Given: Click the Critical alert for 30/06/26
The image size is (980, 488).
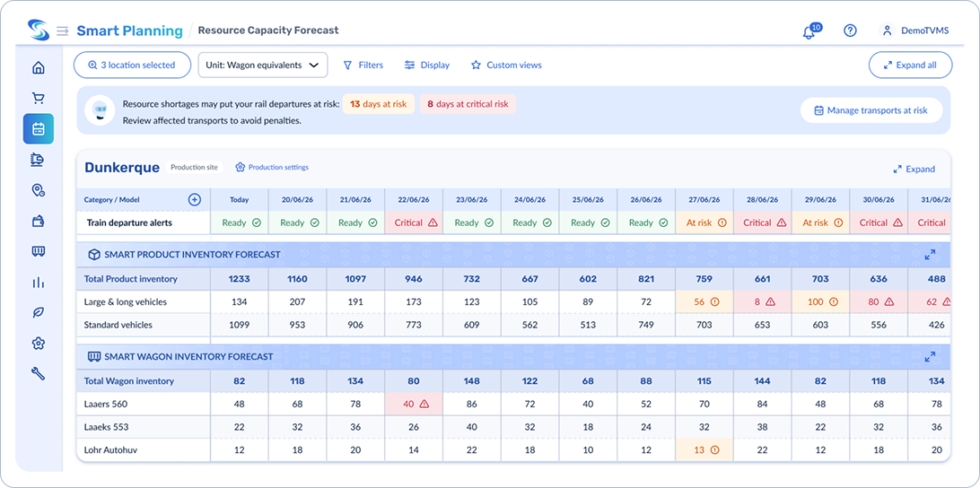Looking at the screenshot, I should point(879,222).
